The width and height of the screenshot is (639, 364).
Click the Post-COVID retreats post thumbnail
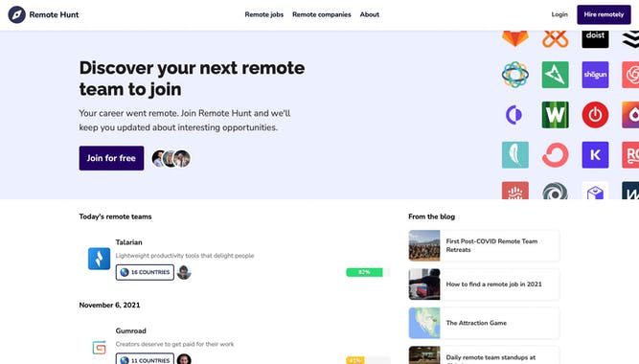point(424,245)
